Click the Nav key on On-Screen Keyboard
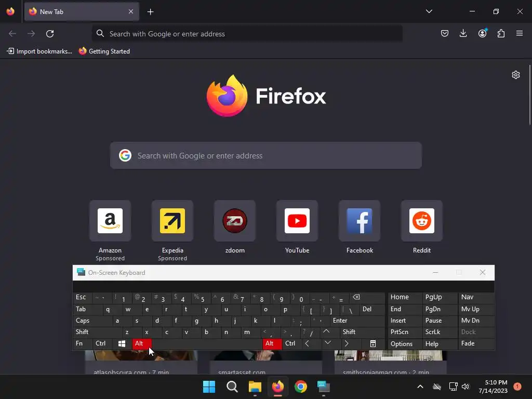 (476, 298)
